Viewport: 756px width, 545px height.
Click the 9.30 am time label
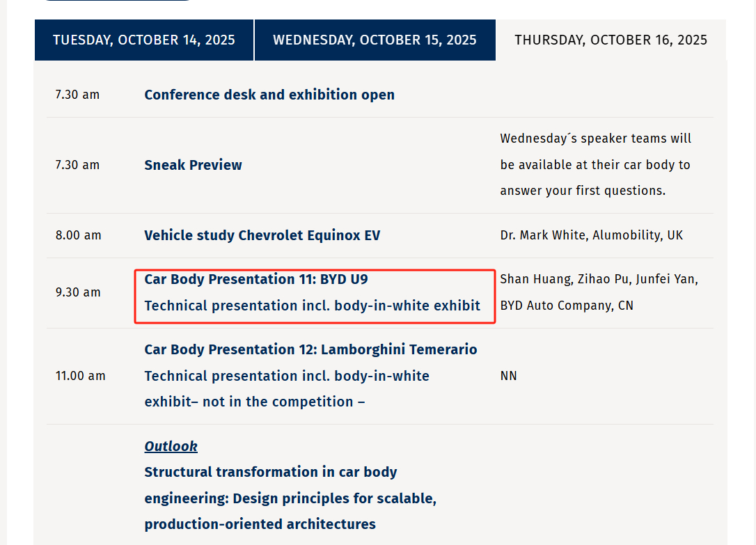[x=78, y=292]
